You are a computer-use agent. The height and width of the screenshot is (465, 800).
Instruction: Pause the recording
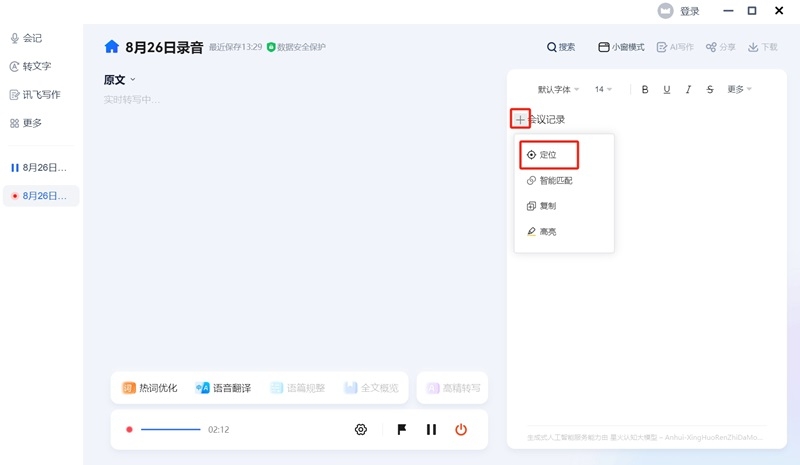click(431, 429)
